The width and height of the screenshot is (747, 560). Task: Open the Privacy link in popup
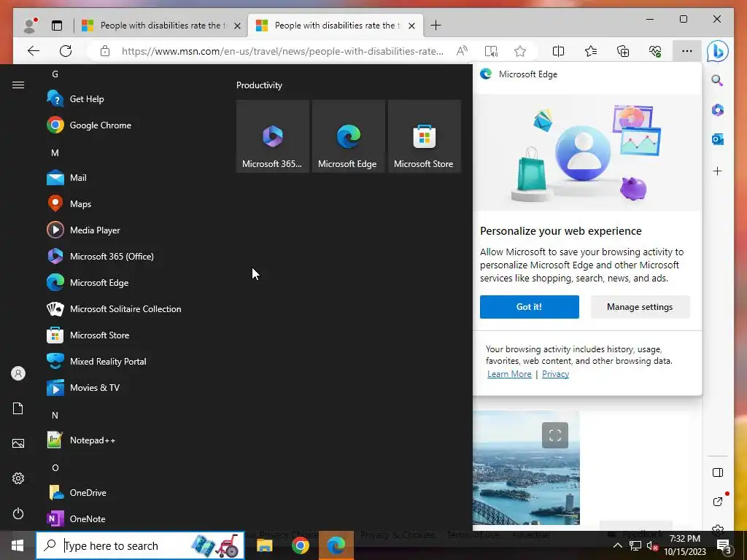click(x=555, y=374)
